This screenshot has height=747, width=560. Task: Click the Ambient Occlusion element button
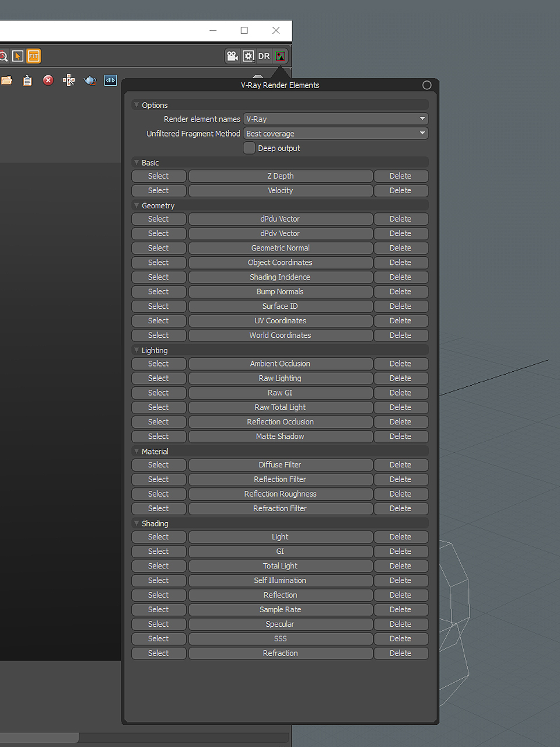[x=281, y=364]
